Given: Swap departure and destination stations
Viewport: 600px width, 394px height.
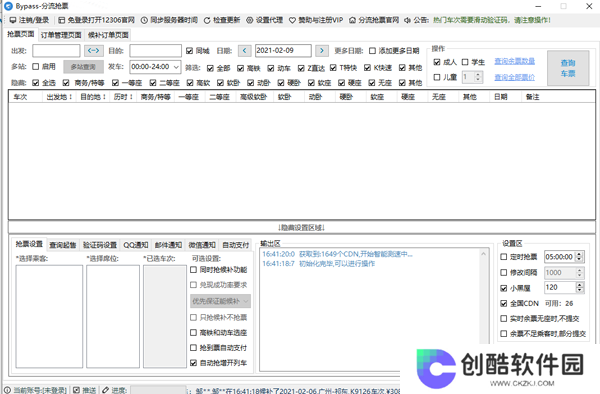Looking at the screenshot, I should point(93,50).
